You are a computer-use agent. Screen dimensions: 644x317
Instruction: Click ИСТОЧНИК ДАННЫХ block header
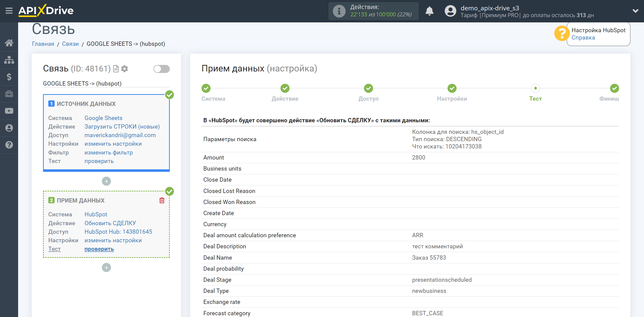point(86,104)
